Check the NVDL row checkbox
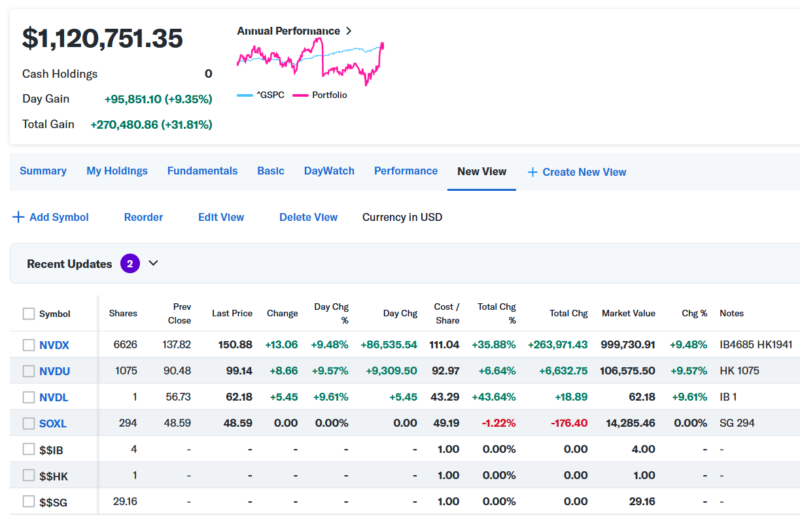 [x=28, y=398]
